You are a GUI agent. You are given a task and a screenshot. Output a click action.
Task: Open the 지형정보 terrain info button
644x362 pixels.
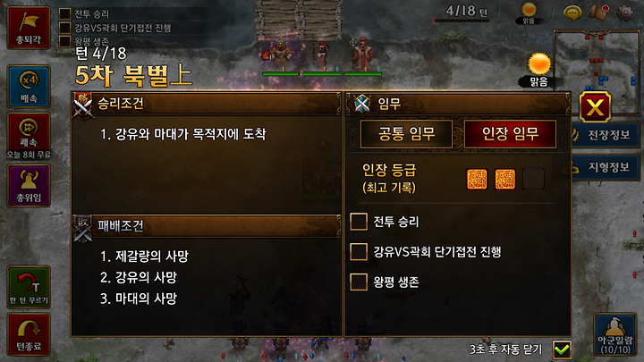click(x=606, y=167)
